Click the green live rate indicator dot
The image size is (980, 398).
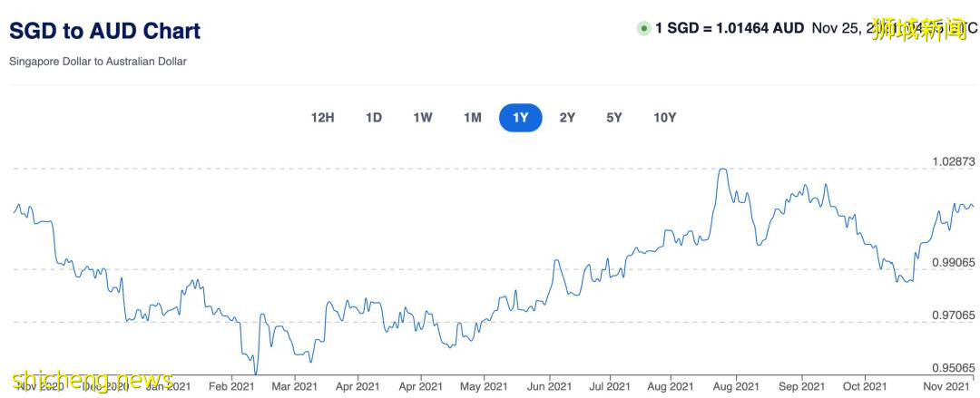coord(644,28)
